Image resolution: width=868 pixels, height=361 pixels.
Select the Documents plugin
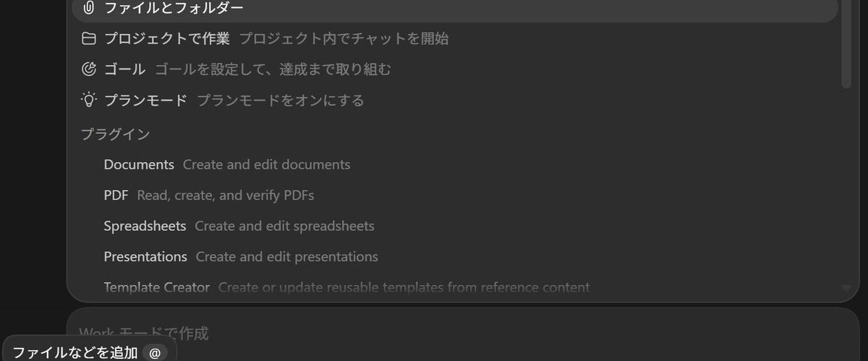point(455,165)
